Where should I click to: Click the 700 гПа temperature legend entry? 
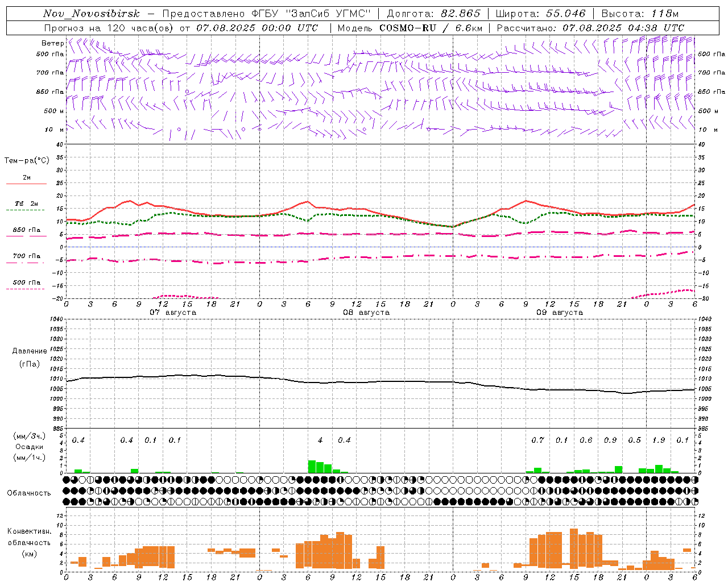point(26,256)
